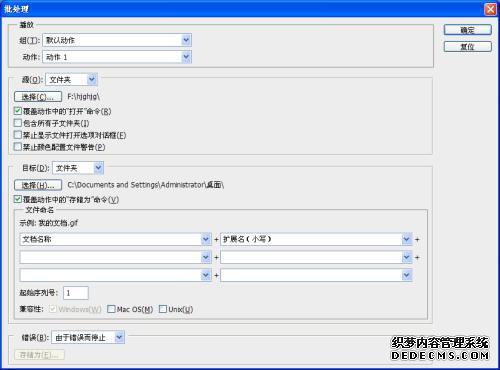
Task: Toggle 覆盖动作中的"存储为"命令 checkbox
Action: click(x=18, y=199)
